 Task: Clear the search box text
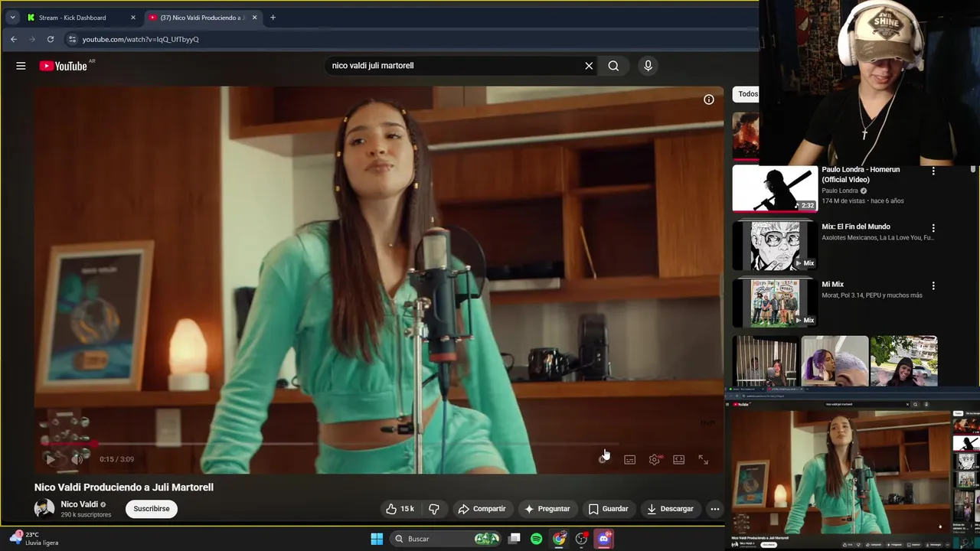pyautogui.click(x=589, y=66)
